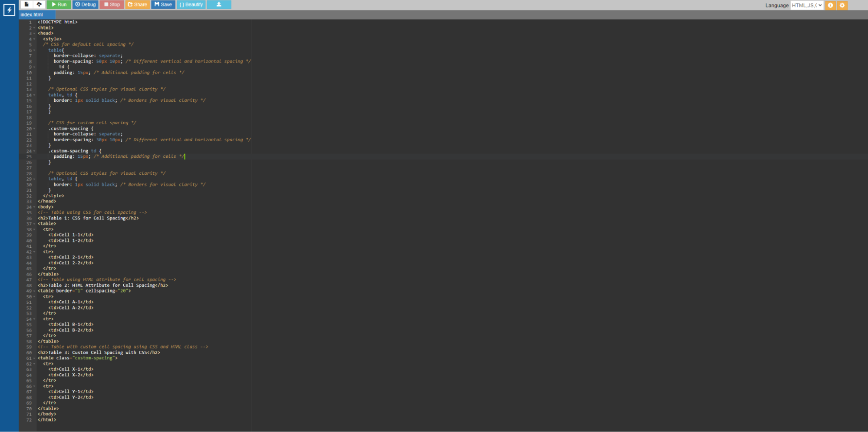Open the info icon next to Language

(830, 5)
